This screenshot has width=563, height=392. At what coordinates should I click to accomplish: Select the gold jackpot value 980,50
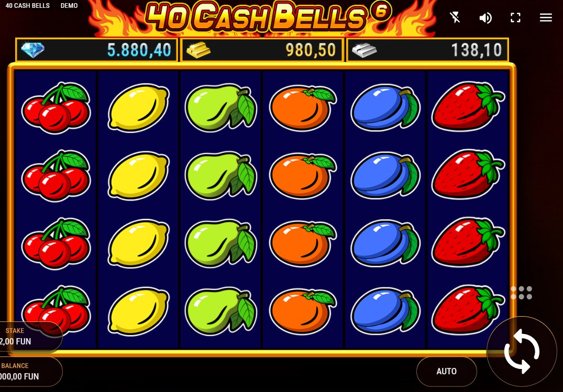[x=311, y=50]
